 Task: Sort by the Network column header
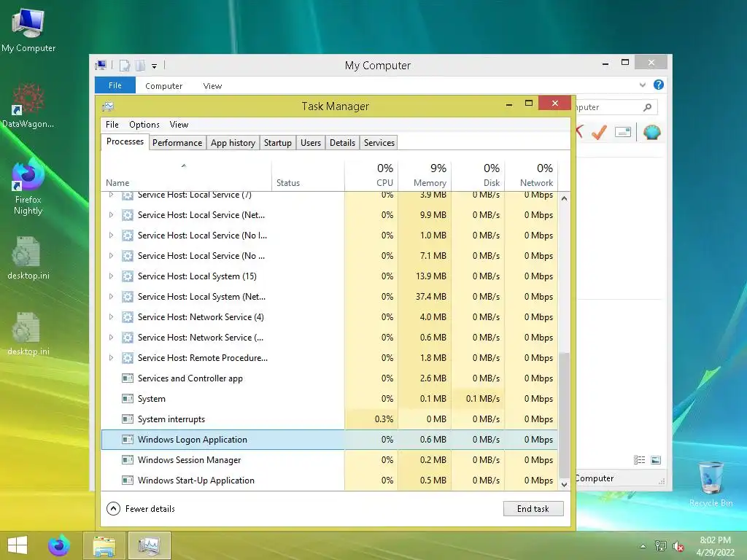click(x=531, y=175)
